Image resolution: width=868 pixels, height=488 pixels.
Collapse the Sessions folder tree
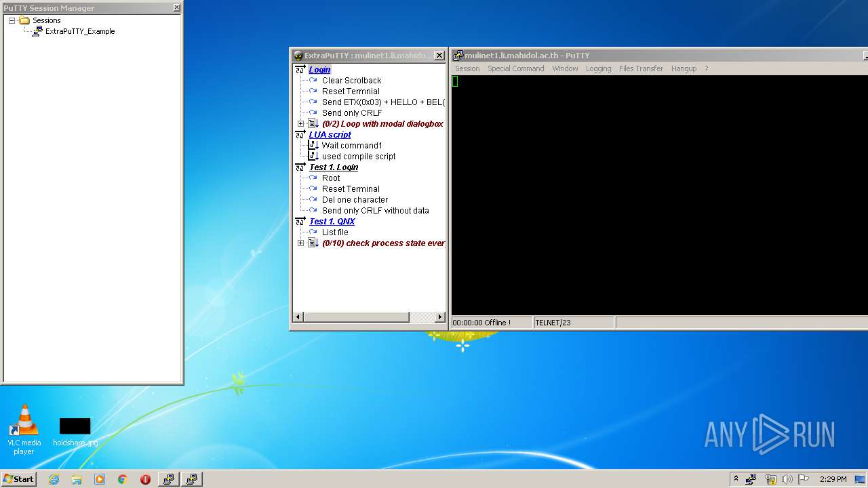coord(12,20)
